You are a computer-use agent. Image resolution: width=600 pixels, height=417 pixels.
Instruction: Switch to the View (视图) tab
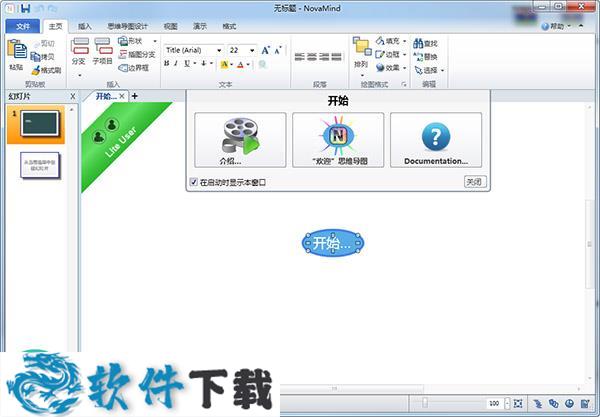(170, 26)
